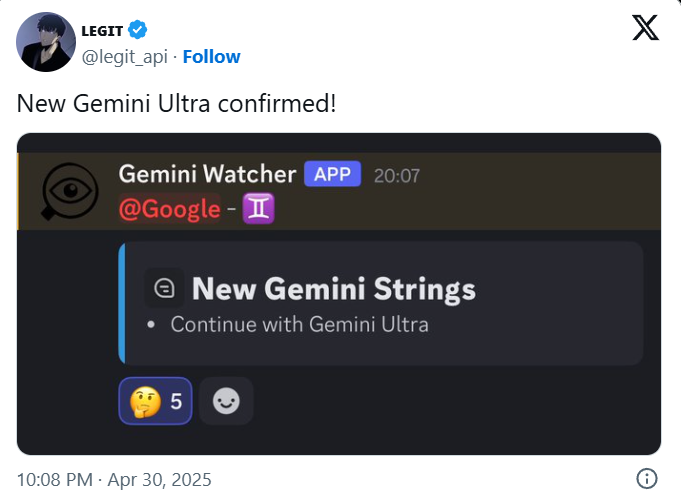
Task: Click the Gemini Watcher eye avatar
Action: 69,192
